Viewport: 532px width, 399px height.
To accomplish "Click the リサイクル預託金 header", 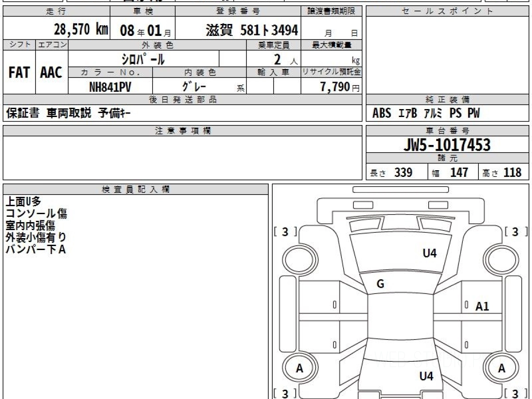I will coord(332,72).
